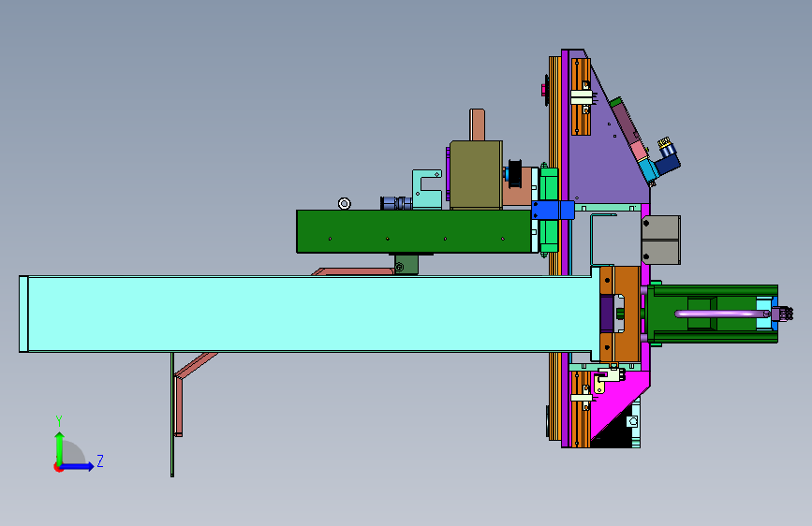Click the blue Z axis arrow of the triad
This screenshot has height=526, width=812.
click(x=78, y=466)
